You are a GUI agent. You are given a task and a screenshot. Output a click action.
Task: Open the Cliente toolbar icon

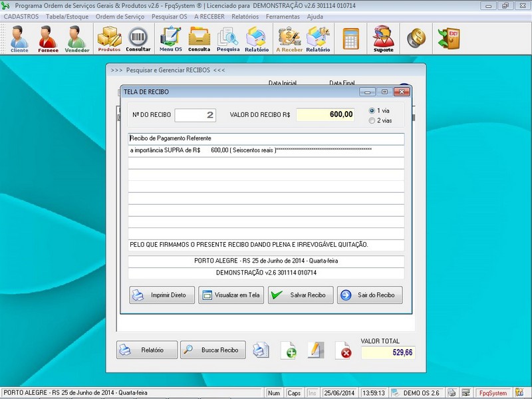coord(19,39)
